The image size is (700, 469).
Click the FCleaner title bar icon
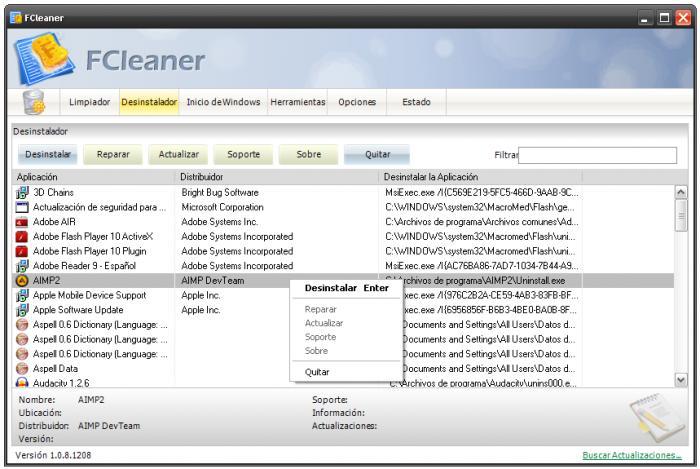point(16,18)
